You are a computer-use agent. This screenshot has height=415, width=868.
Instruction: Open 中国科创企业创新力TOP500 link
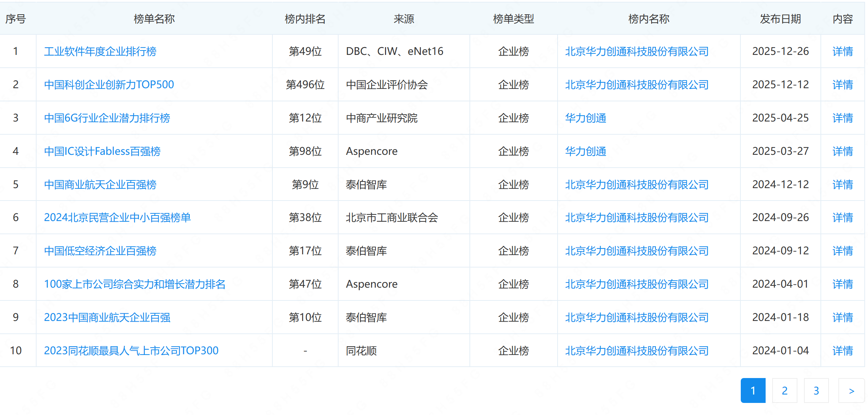pos(109,85)
